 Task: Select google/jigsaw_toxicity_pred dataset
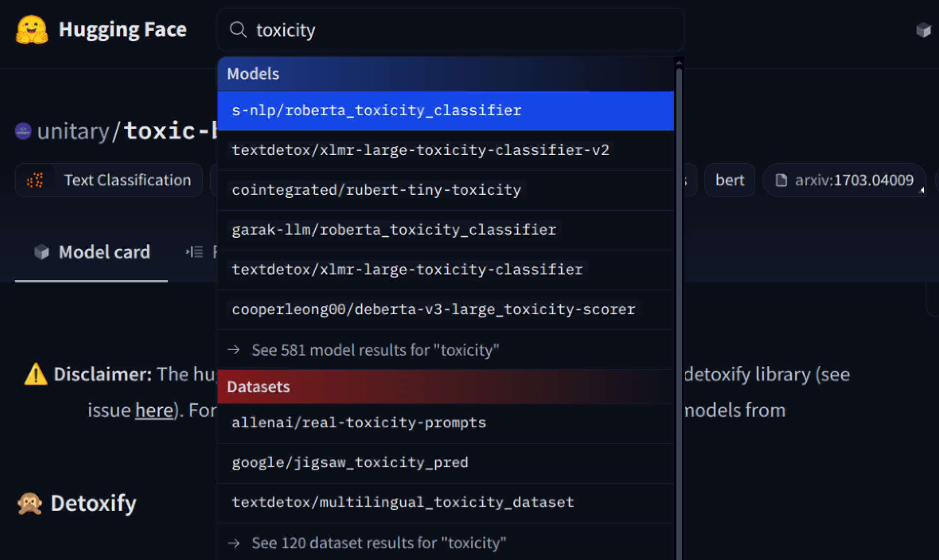[x=446, y=463]
